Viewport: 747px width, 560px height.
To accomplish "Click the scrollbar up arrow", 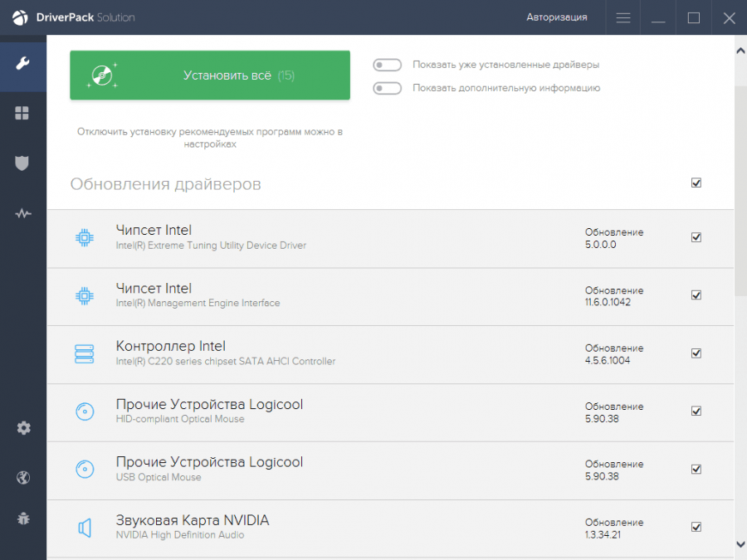I will 740,50.
